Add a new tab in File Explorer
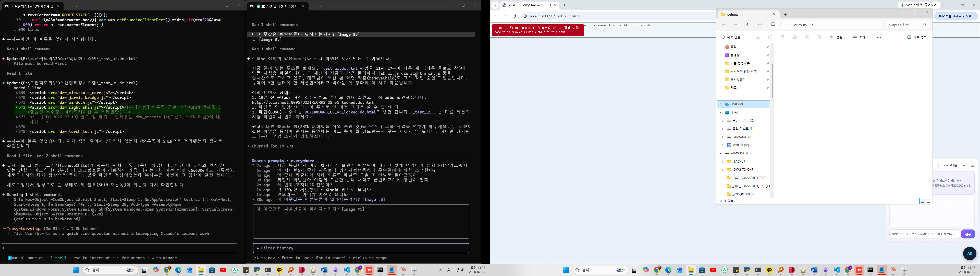The width and height of the screenshot is (980, 276). [x=785, y=15]
